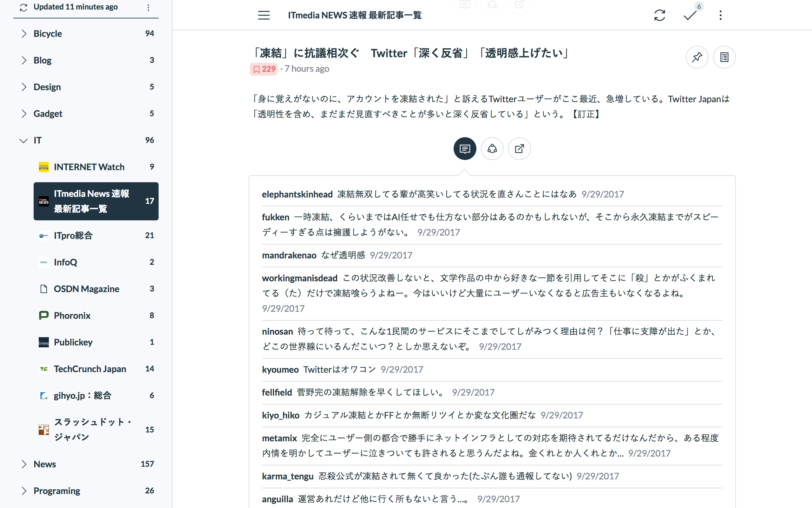Image resolution: width=812 pixels, height=508 pixels.
Task: Open TechCrunch Japan feed
Action: point(96,369)
